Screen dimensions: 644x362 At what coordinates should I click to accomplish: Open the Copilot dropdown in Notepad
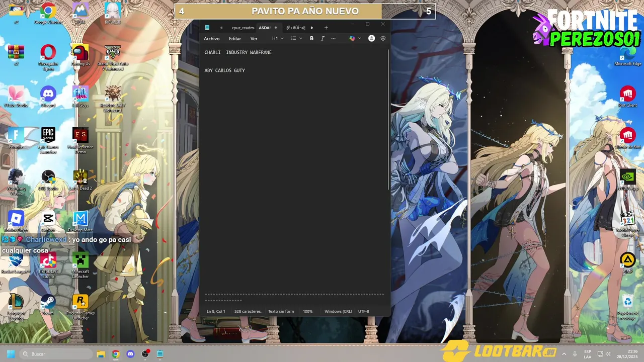point(355,38)
